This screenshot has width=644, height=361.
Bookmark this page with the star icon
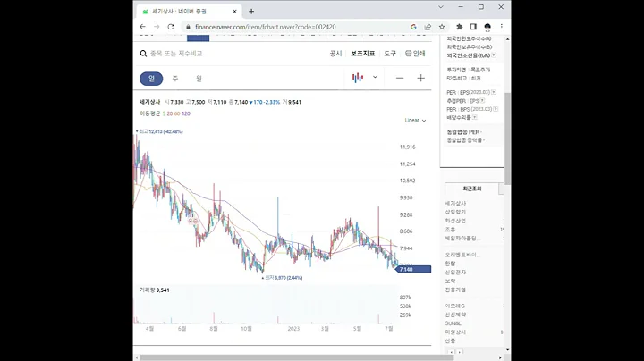442,27
